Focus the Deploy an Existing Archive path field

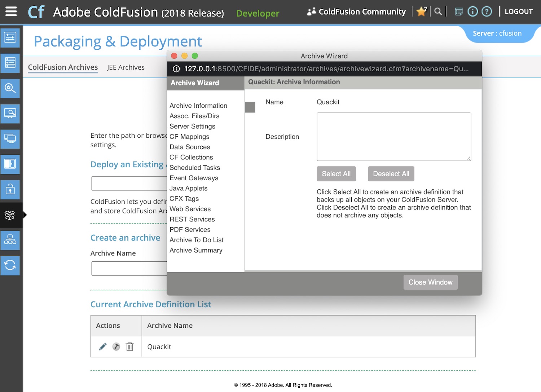(x=129, y=183)
